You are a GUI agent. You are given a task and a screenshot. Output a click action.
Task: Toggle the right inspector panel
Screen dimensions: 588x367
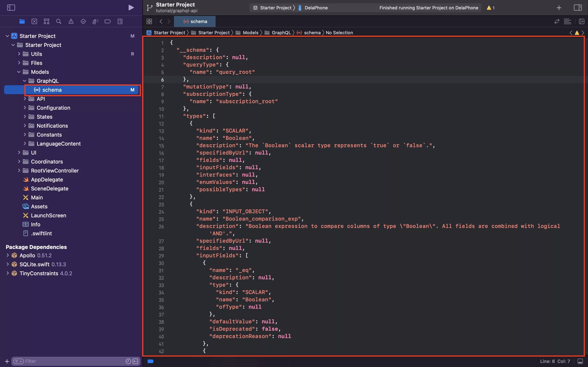[x=578, y=8]
